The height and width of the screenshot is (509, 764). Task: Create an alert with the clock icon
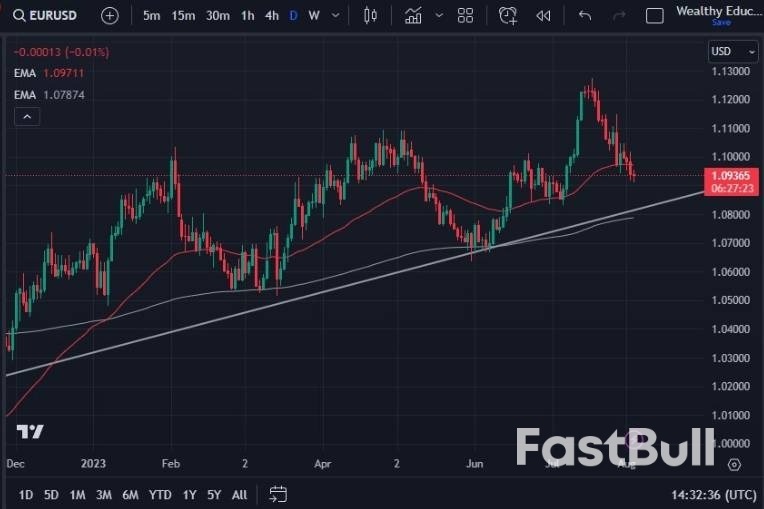point(508,16)
